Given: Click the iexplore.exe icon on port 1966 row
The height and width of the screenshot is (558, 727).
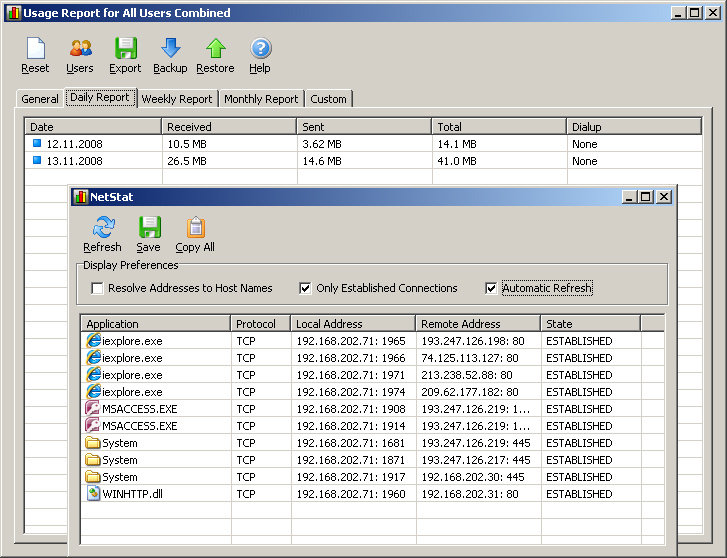Looking at the screenshot, I should coord(93,358).
